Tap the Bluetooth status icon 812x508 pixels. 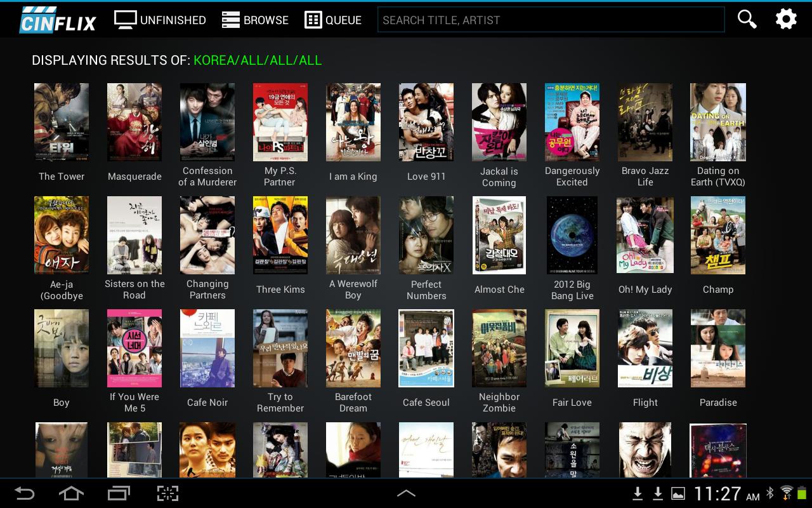point(768,493)
